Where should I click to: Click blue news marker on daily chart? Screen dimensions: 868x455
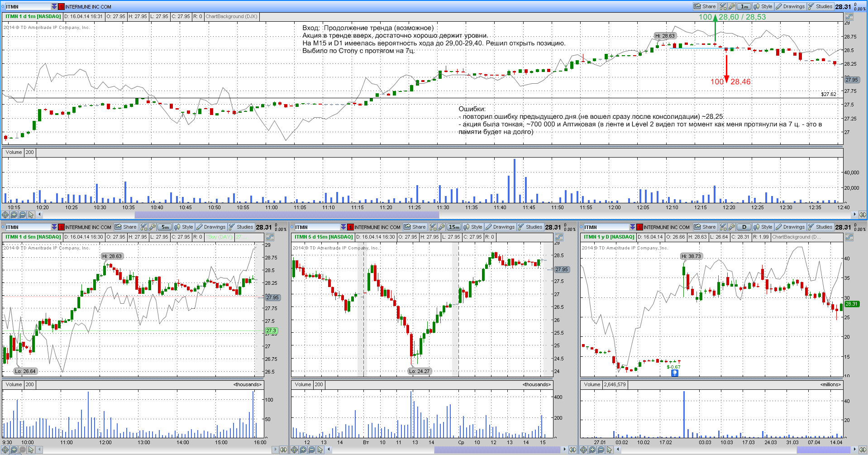point(675,373)
